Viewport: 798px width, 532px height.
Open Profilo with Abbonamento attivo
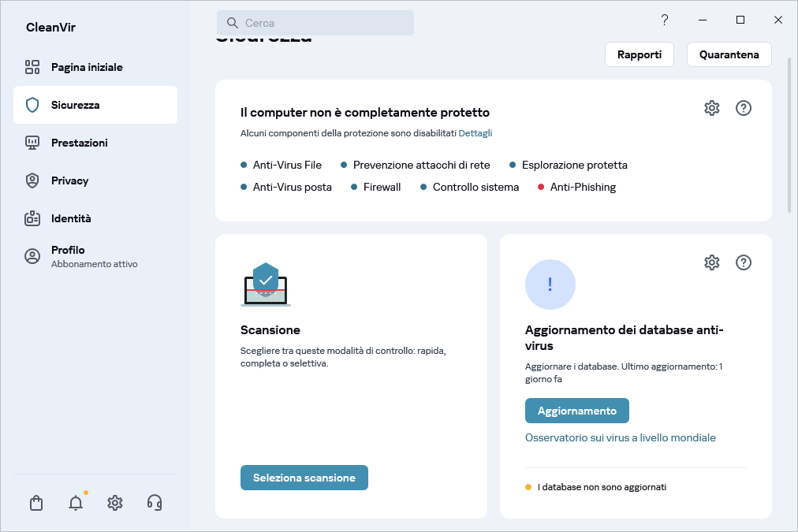coord(95,256)
